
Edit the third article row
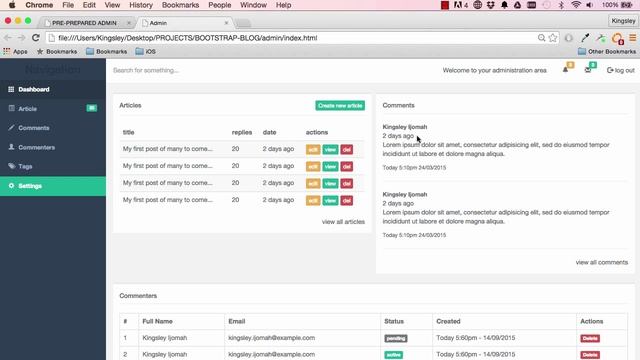pos(313,184)
